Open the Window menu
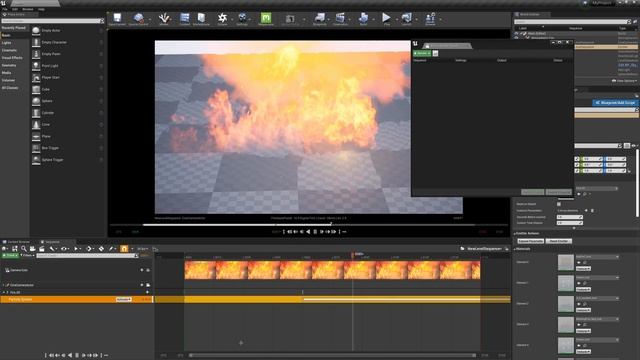640x360 pixels. [x=28, y=9]
